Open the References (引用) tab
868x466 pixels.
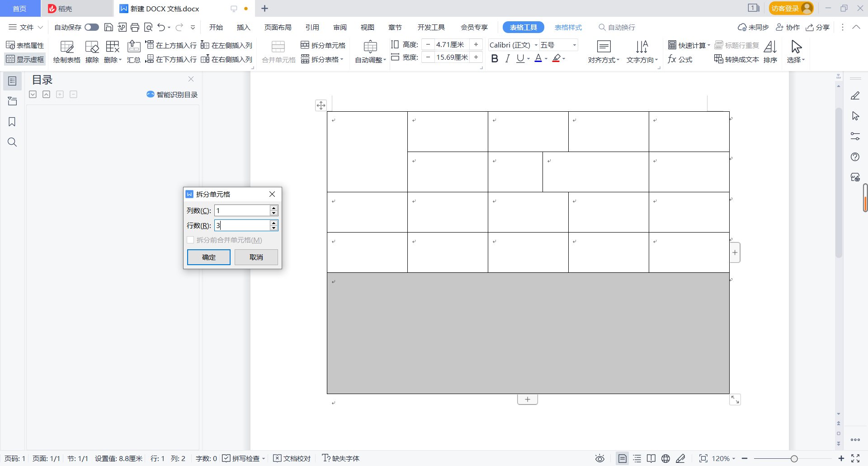tap(312, 27)
